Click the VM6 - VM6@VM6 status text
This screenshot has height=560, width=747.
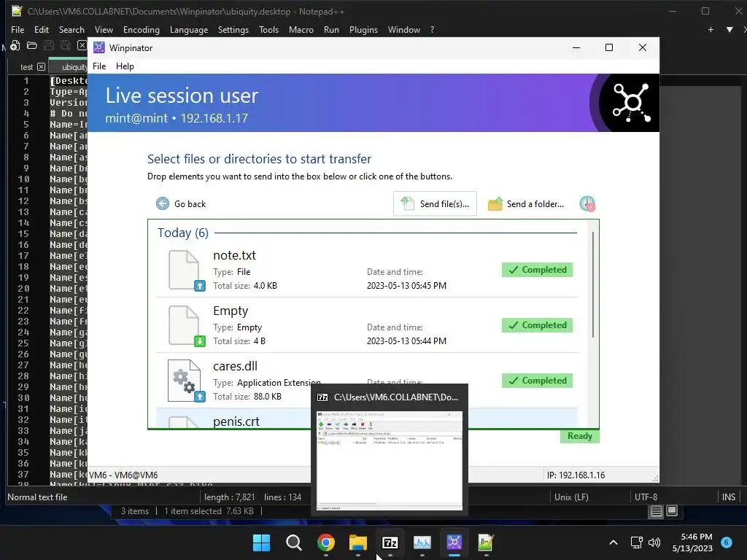click(123, 475)
